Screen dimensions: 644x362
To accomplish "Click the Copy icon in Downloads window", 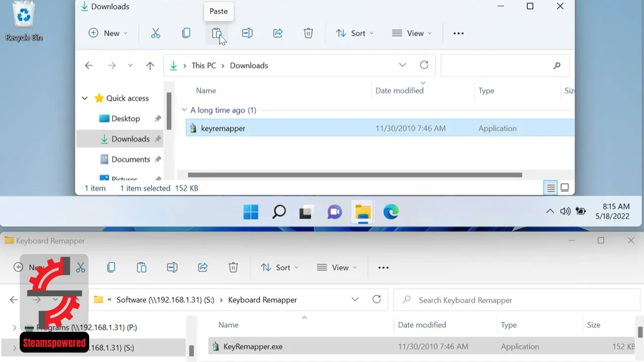I will point(186,33).
